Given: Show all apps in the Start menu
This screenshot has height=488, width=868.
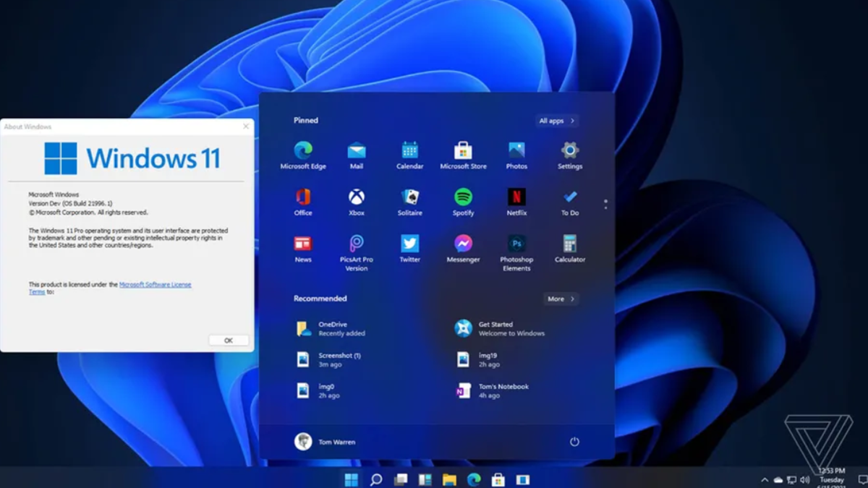Looking at the screenshot, I should point(556,121).
